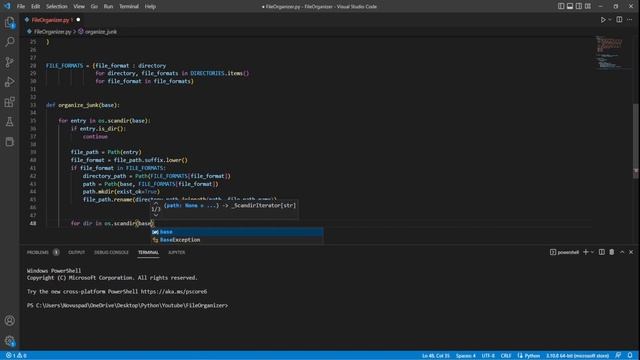Open the Search view in activity bar
This screenshot has width=640, height=360.
[9, 42]
